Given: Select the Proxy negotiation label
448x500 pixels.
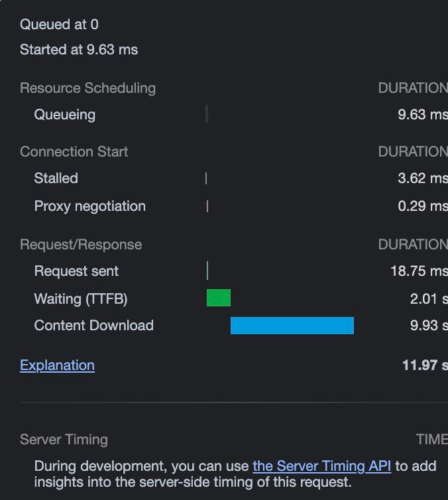Looking at the screenshot, I should (90, 206).
